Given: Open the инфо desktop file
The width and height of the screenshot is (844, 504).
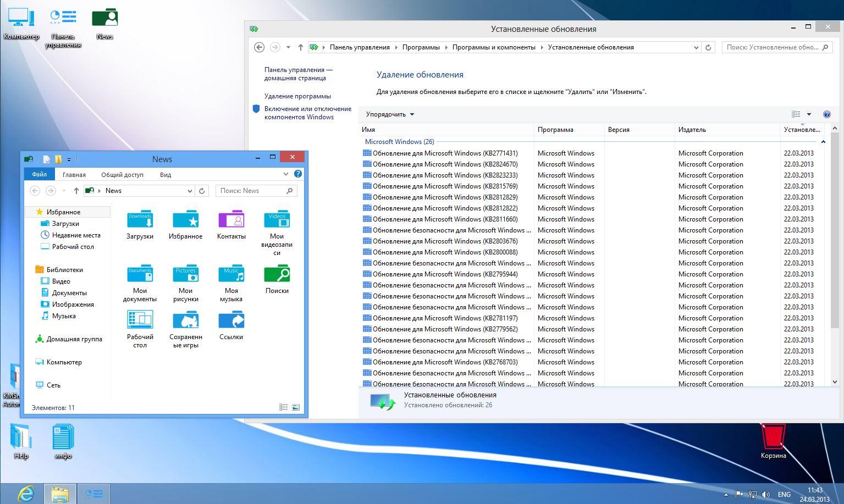Looking at the screenshot, I should pos(63,438).
